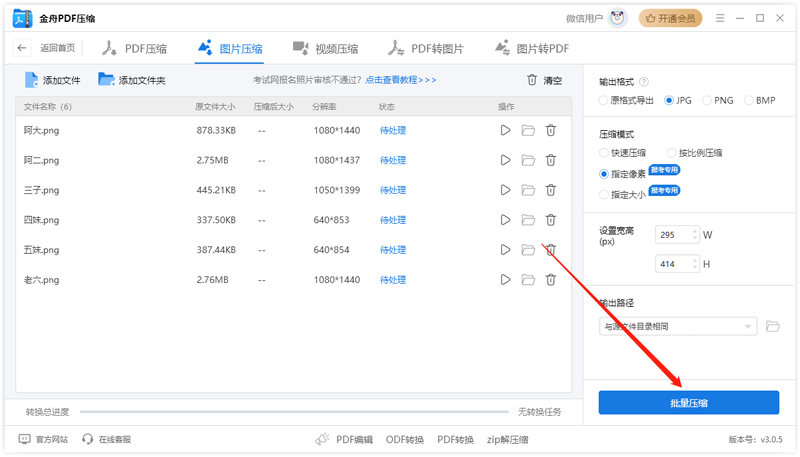Open 官方网站 at bottom left
Image resolution: width=800 pixels, height=457 pixels.
(43, 439)
